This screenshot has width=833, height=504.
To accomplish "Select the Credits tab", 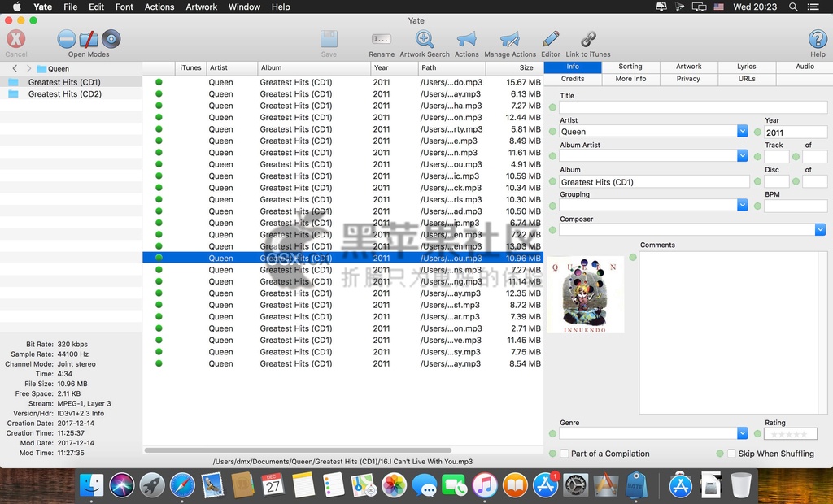I will point(573,79).
